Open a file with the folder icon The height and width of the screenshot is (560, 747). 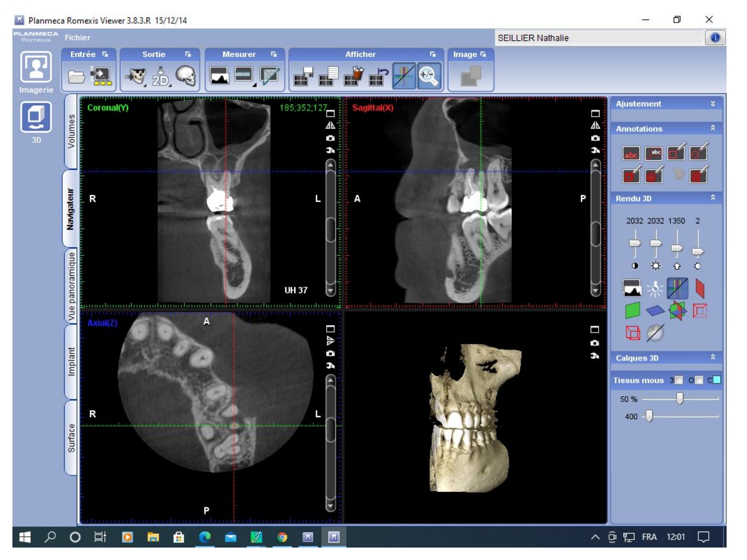(x=76, y=77)
